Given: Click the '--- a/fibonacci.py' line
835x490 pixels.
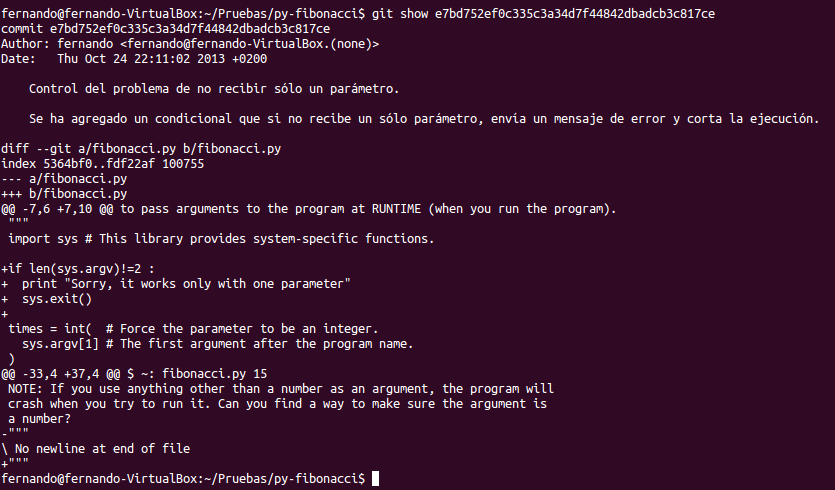Looking at the screenshot, I should click(64, 178).
